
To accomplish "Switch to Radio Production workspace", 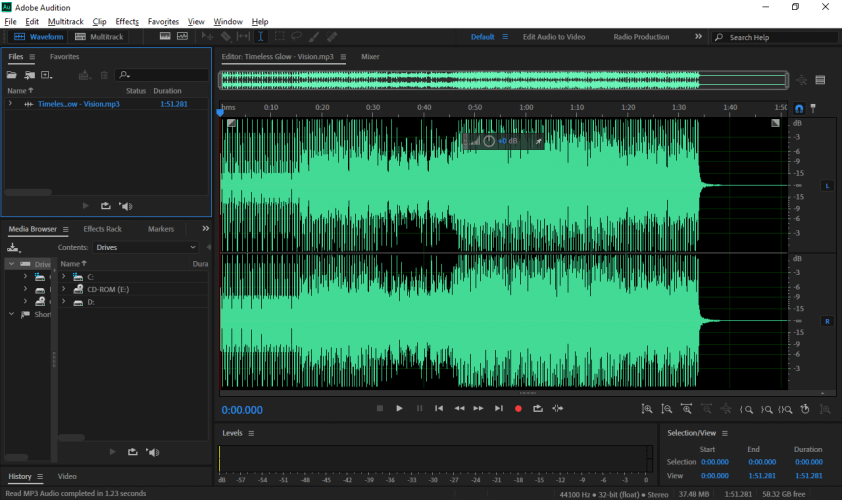I will click(641, 37).
